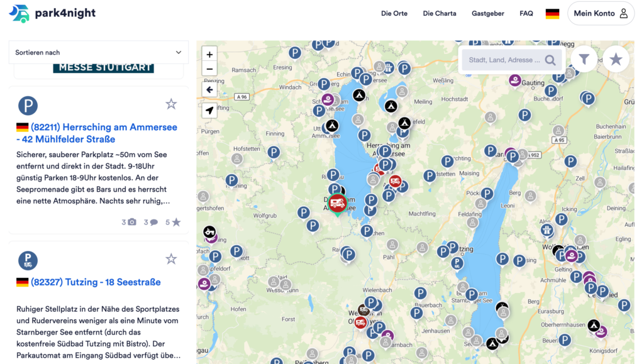
Task: Click the Herrsching description starting 'Sicherer, sauberer Parkplatz'
Action: click(93, 178)
